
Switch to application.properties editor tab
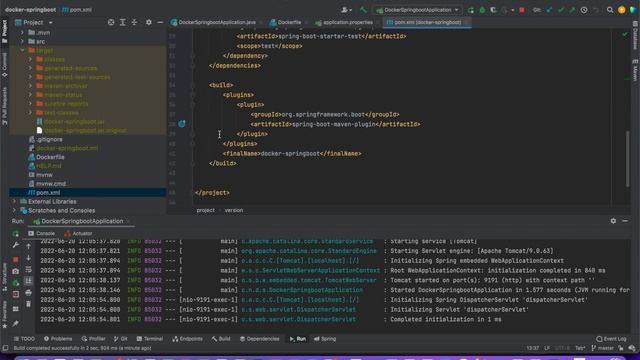point(344,22)
